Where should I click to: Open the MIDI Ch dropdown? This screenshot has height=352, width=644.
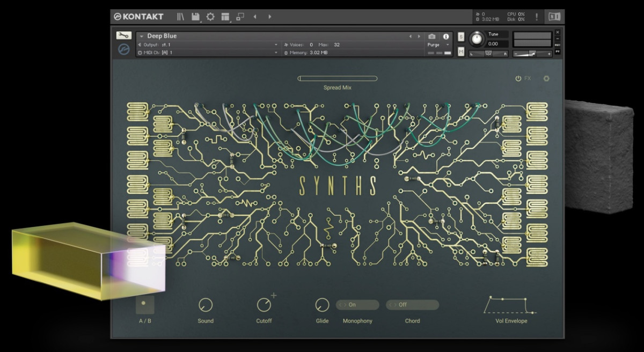[x=209, y=53]
